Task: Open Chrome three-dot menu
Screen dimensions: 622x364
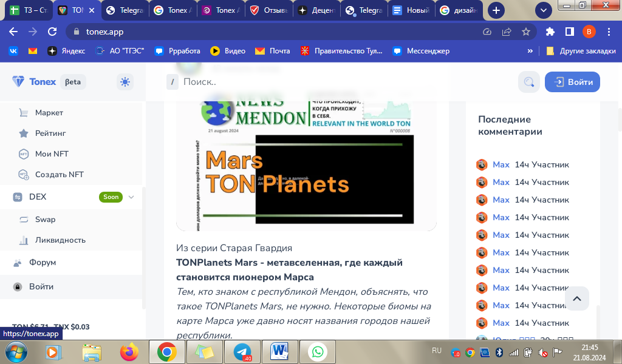Action: click(x=609, y=32)
